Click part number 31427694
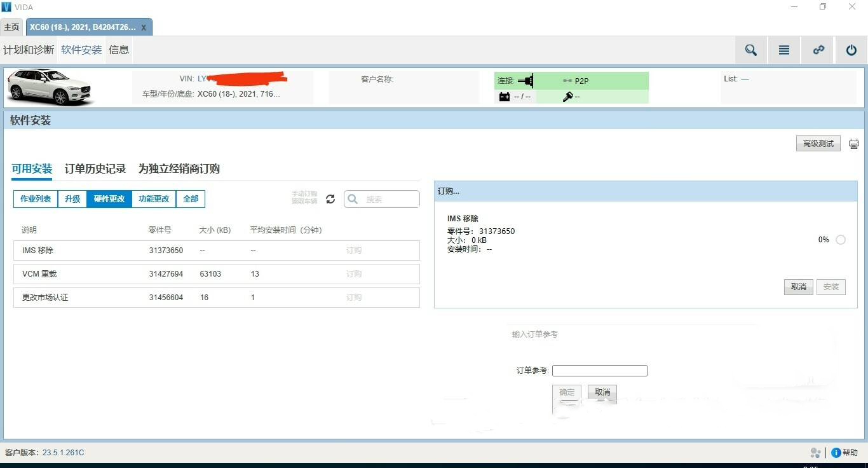 [x=166, y=274]
